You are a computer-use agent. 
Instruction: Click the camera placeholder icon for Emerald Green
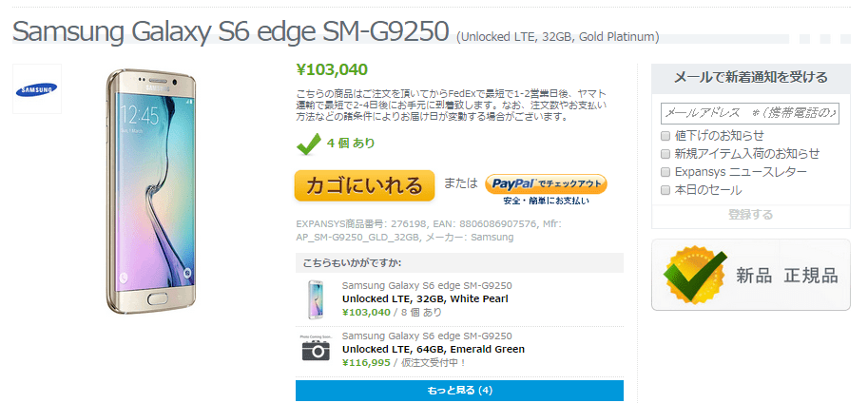tap(315, 349)
